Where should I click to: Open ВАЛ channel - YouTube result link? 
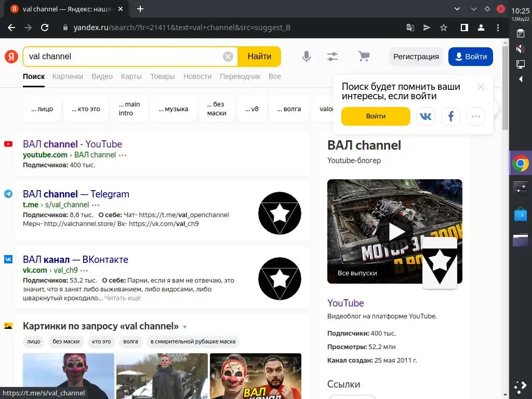tap(72, 144)
